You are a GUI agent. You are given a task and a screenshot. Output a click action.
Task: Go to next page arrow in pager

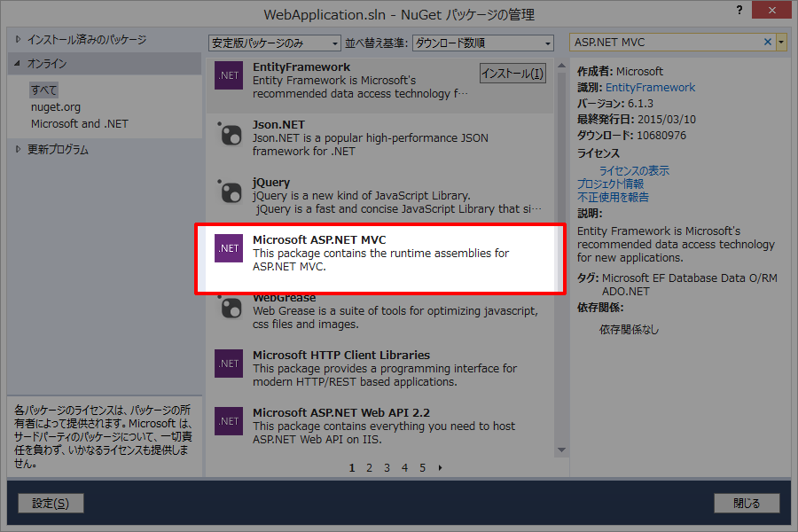pyautogui.click(x=440, y=468)
